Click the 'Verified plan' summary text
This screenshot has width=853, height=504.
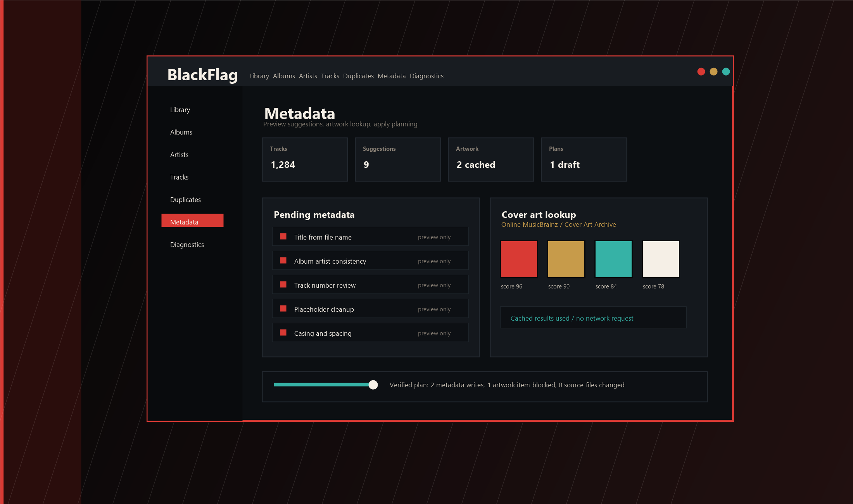click(507, 385)
